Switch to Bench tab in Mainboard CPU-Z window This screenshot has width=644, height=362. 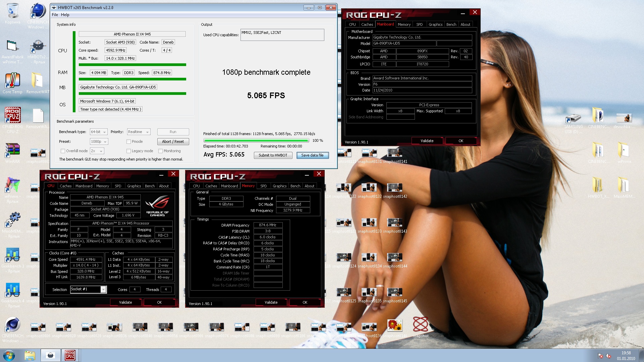pos(451,24)
